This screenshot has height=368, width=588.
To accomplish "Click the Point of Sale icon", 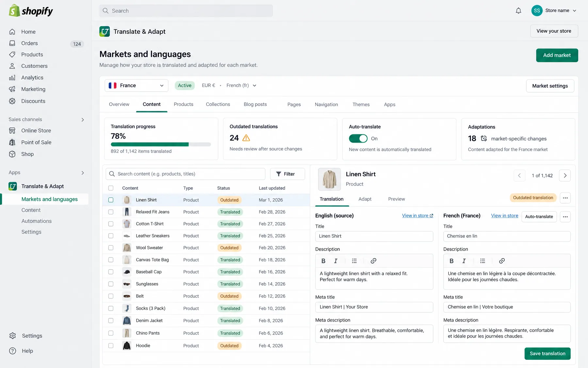I will click(12, 142).
